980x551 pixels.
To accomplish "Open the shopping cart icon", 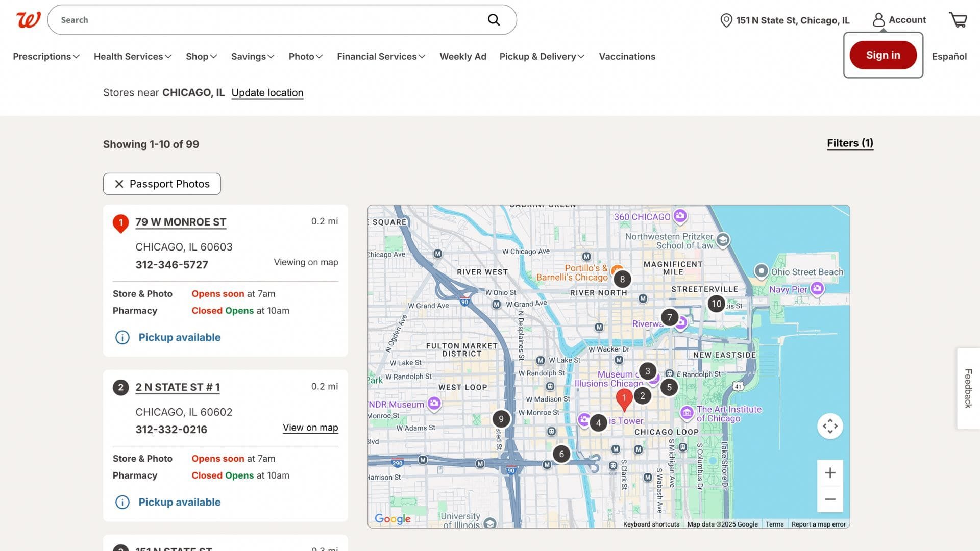I will (958, 20).
